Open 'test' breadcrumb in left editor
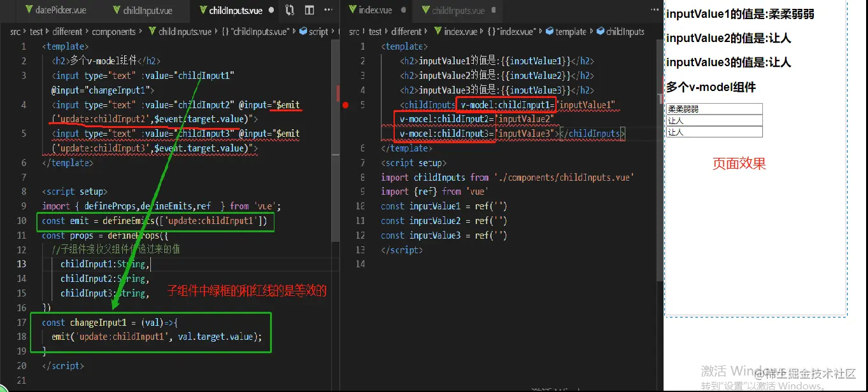 [36, 31]
